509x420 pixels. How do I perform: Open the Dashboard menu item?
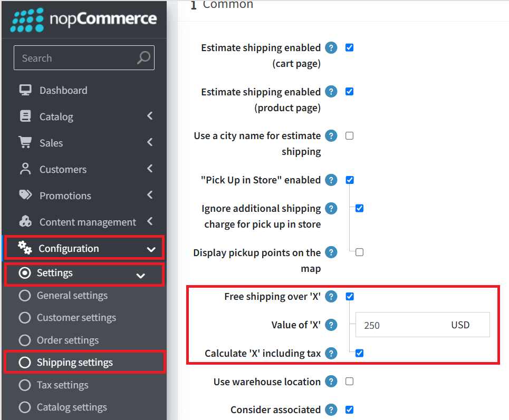point(63,90)
